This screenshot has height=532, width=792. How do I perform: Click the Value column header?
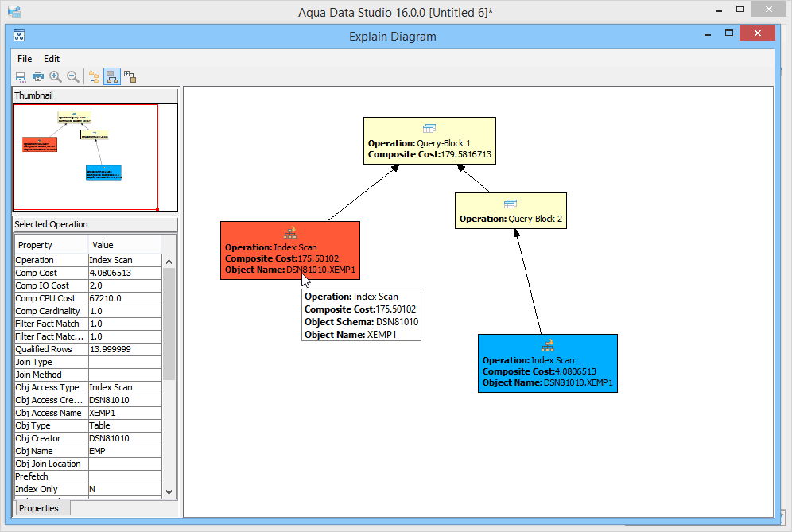click(125, 245)
